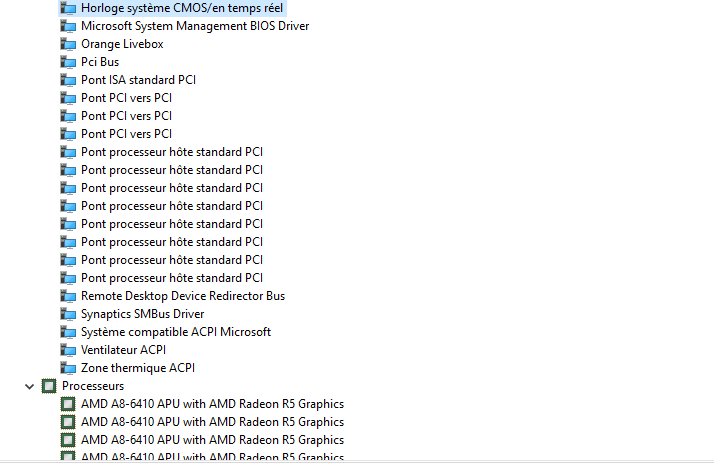Select the Zone thermique ACPI label
The image size is (714, 463).
[138, 368]
